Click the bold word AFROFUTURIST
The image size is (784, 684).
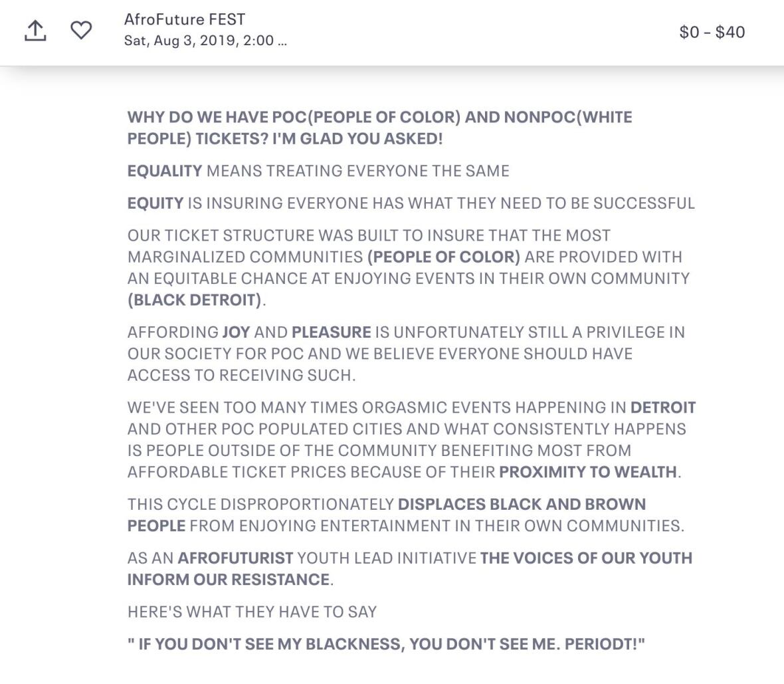pyautogui.click(x=235, y=558)
